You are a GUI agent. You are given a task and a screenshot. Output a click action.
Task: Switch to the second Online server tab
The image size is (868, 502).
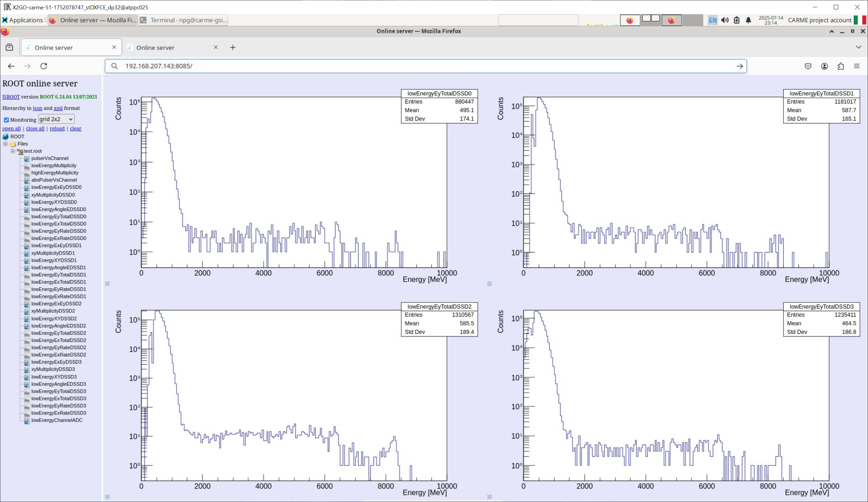click(155, 48)
